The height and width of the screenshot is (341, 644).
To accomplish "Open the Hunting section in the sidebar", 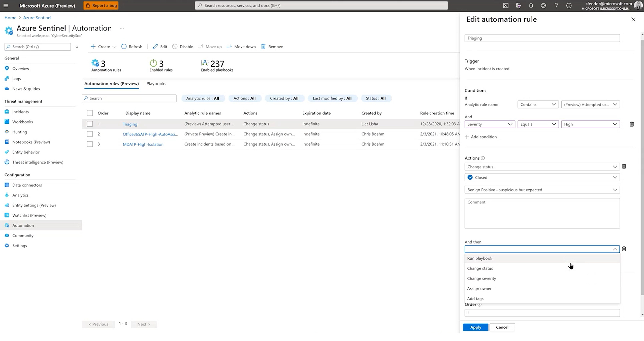I will tap(20, 132).
